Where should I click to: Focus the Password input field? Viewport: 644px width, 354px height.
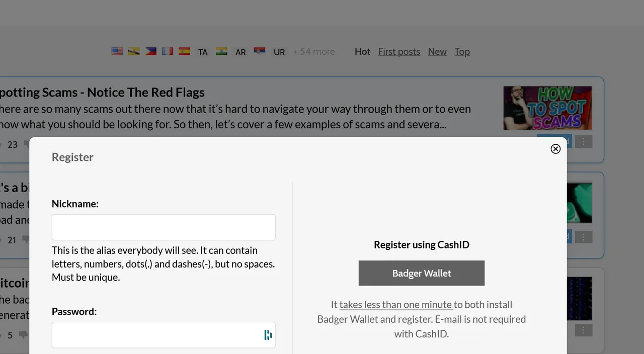coord(164,335)
